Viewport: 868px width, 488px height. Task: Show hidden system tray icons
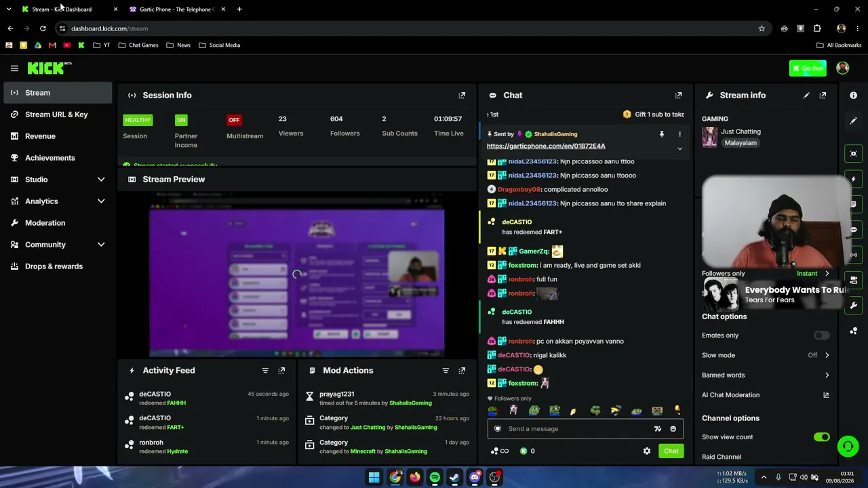[764, 477]
